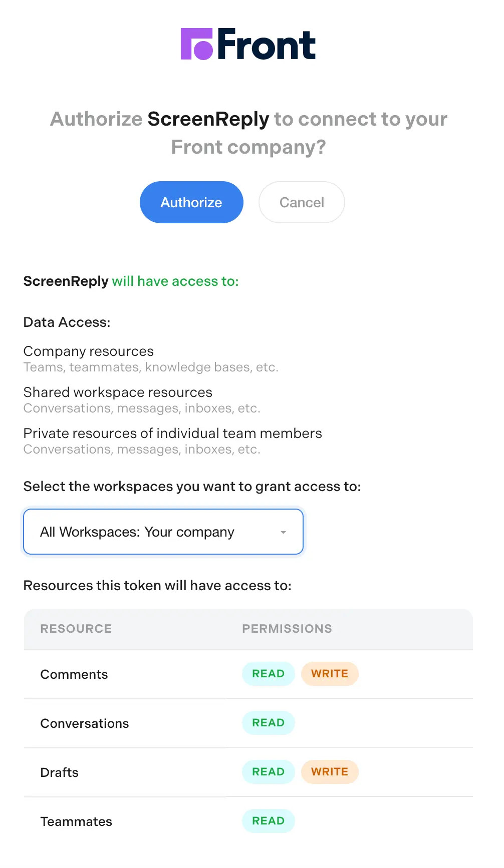Select the Comments resource row
This screenshot has width=504, height=868.
pos(74,674)
